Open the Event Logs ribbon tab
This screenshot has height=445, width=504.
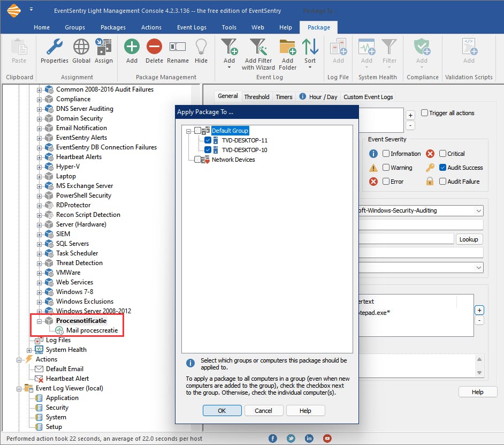(192, 27)
